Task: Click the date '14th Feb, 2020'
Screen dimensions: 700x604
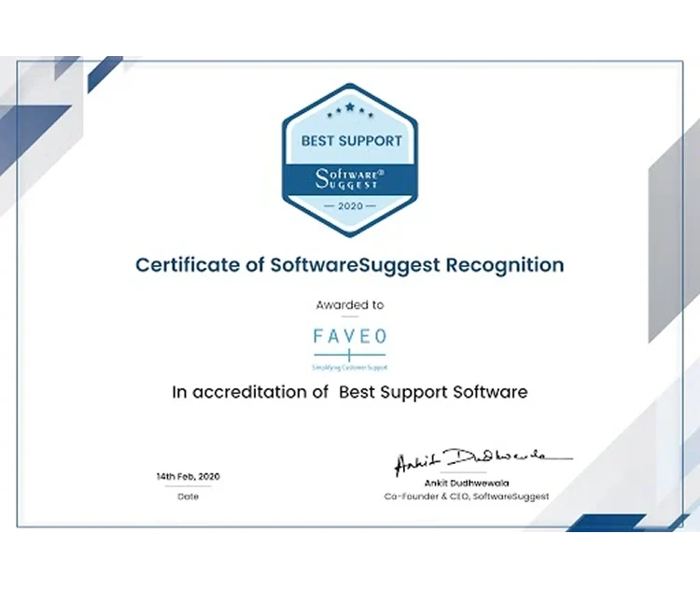Action: [188, 476]
